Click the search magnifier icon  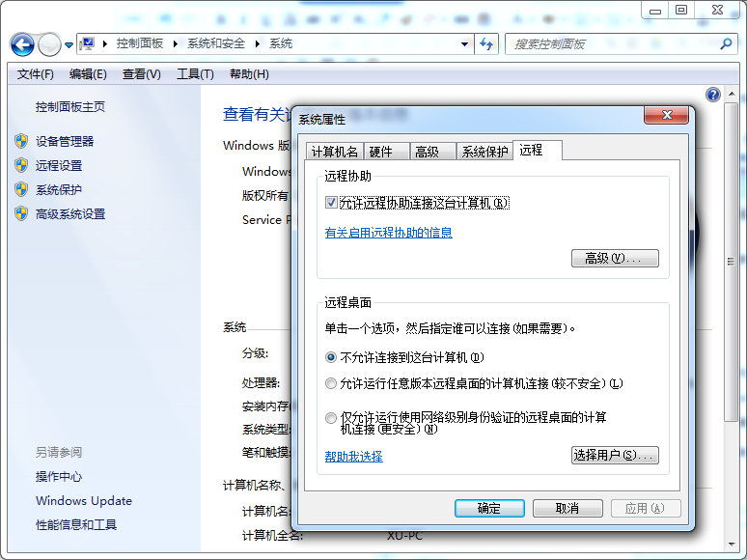click(x=728, y=44)
